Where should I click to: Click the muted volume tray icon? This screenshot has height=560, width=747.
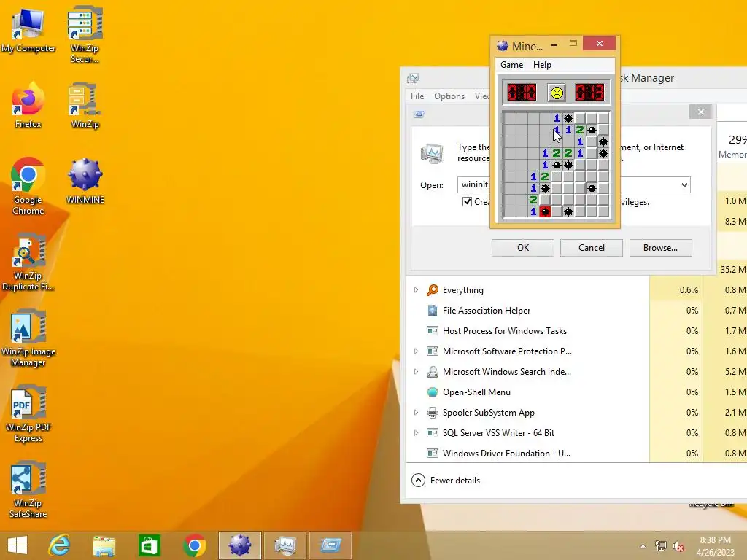(678, 546)
